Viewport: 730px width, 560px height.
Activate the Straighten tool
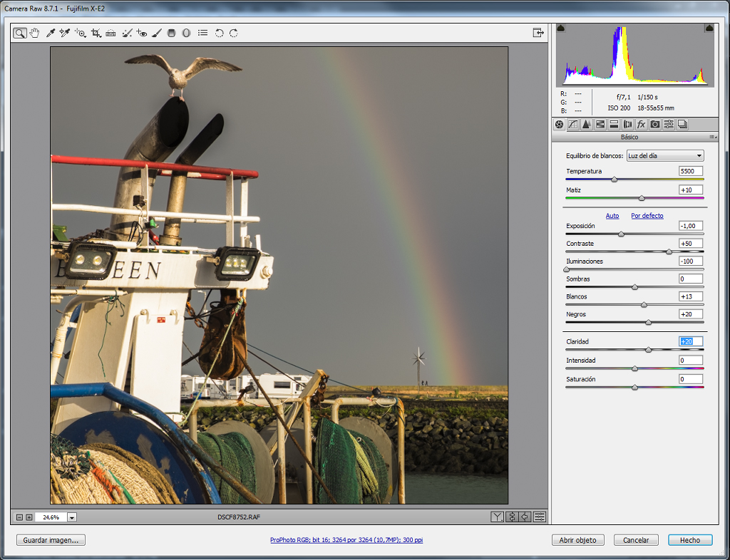[x=110, y=33]
